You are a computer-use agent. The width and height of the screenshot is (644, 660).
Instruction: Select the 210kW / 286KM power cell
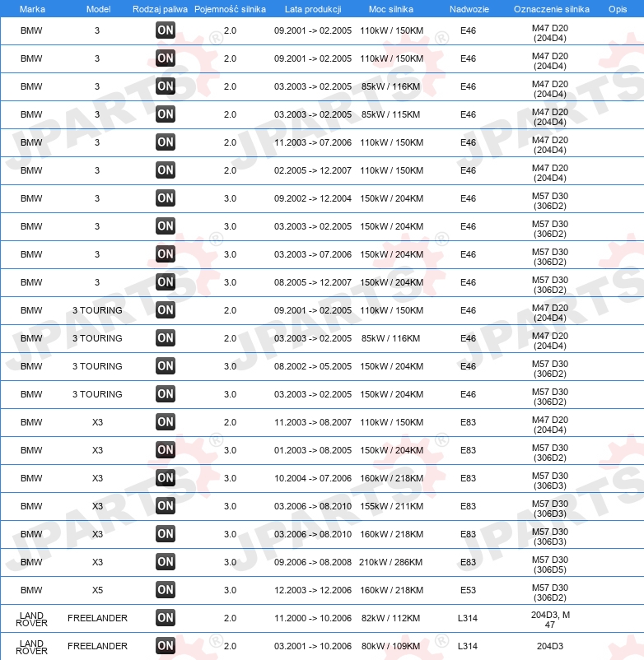pyautogui.click(x=391, y=562)
